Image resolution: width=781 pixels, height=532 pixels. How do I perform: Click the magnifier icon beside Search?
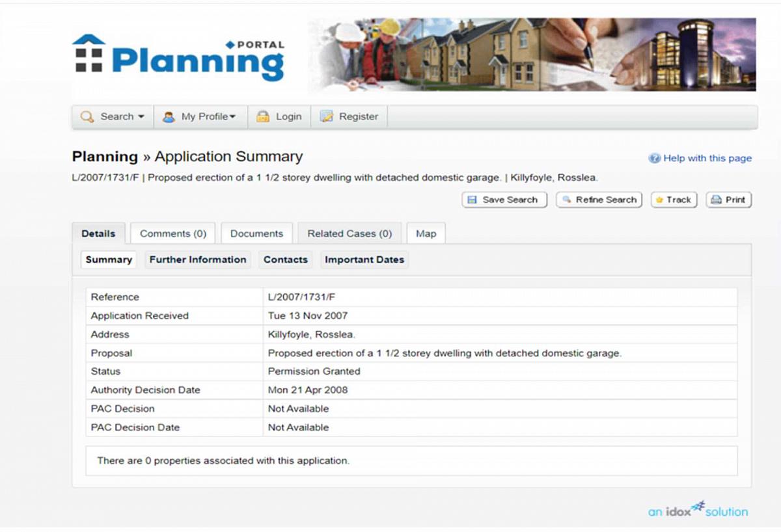pyautogui.click(x=87, y=117)
